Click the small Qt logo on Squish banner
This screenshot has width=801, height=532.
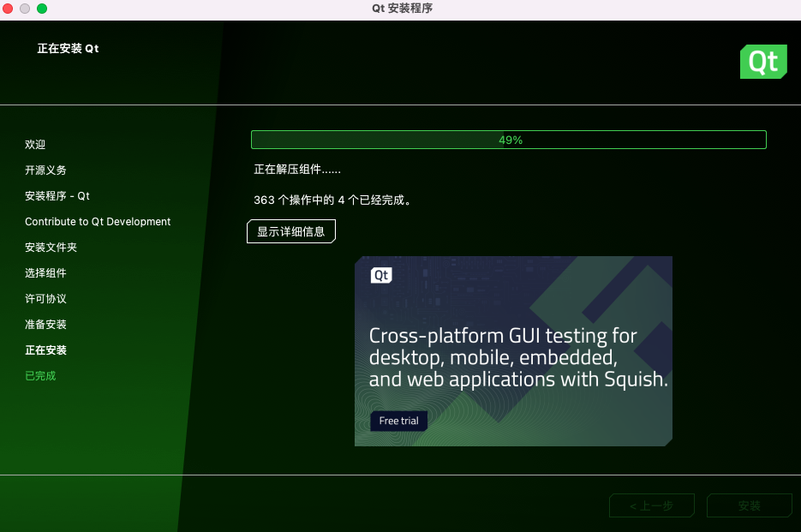381,276
